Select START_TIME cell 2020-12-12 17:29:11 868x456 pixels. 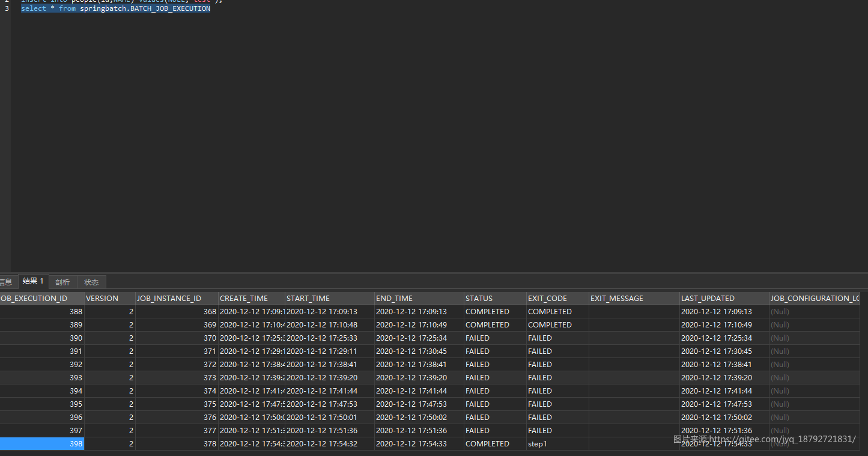tap(330, 351)
